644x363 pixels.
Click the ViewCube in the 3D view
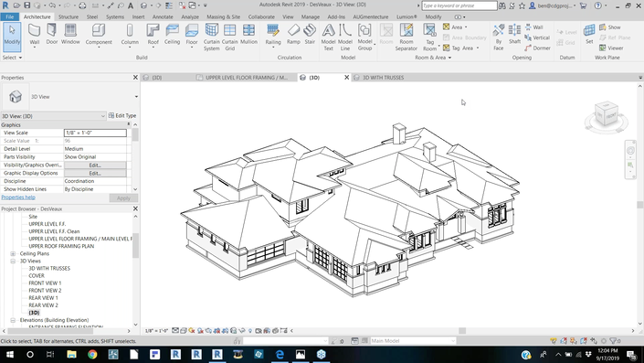[607, 116]
